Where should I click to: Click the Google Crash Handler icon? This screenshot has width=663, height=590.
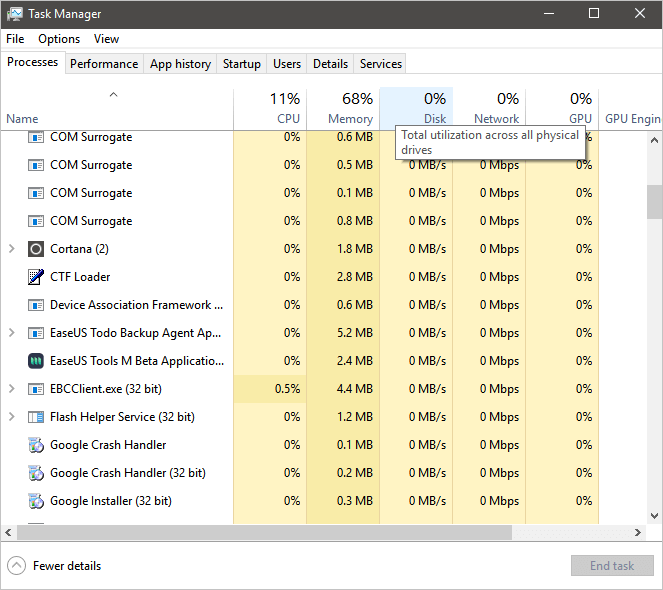tap(36, 445)
